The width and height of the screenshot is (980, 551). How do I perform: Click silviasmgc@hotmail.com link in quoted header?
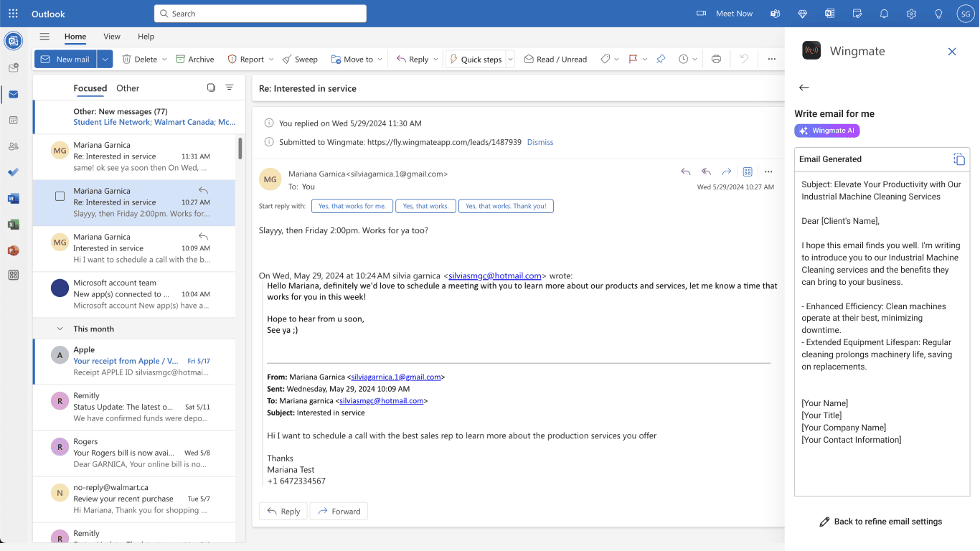coord(382,401)
